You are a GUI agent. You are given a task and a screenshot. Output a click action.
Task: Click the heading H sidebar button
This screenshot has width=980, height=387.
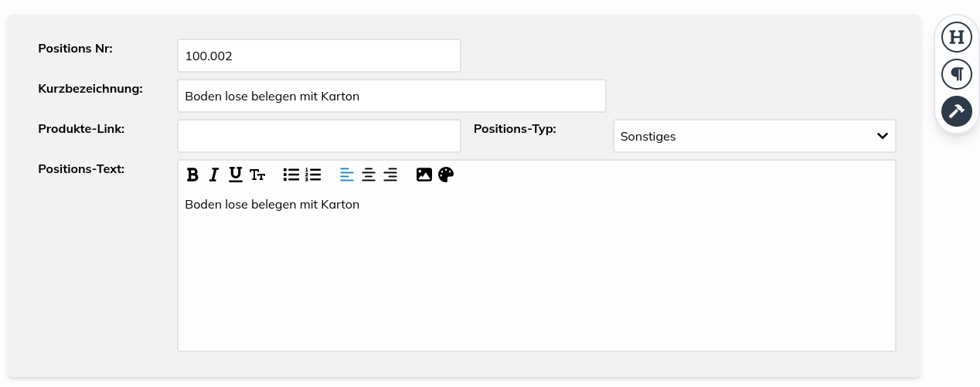click(957, 37)
